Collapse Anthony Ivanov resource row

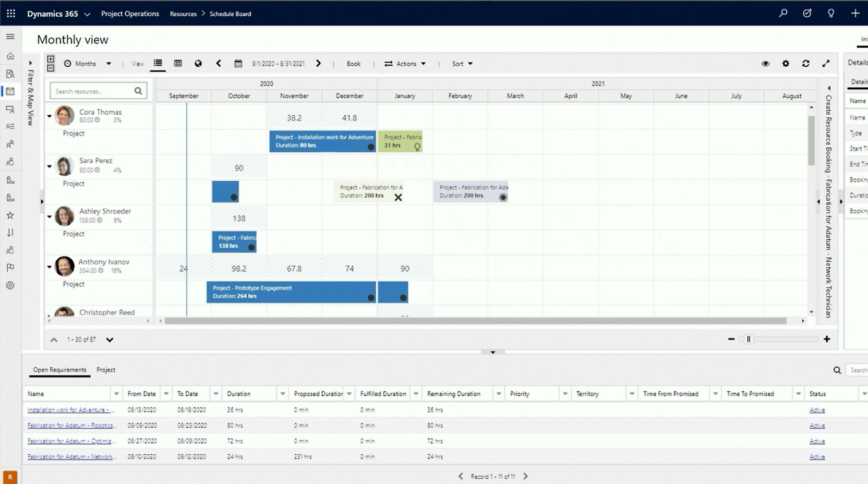coord(50,267)
